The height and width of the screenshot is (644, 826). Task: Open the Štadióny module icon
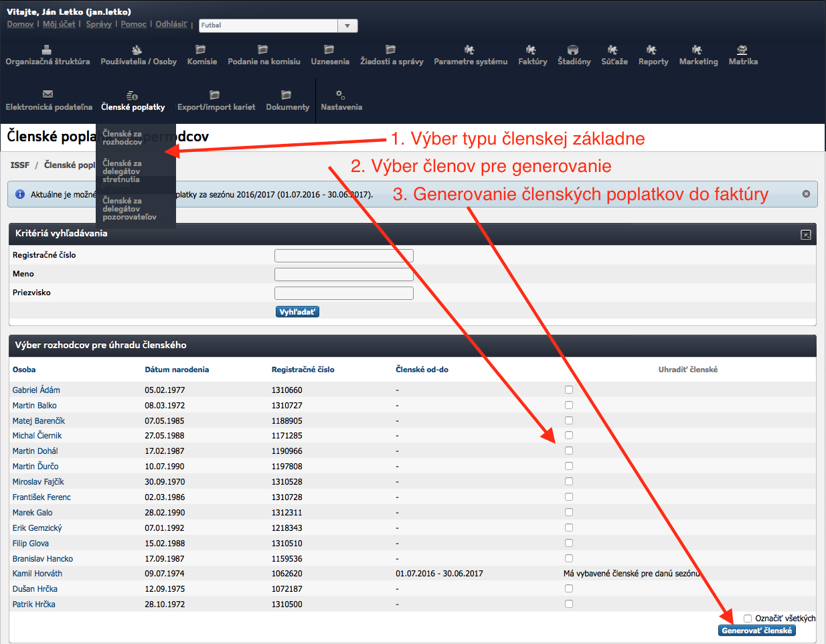[x=573, y=50]
